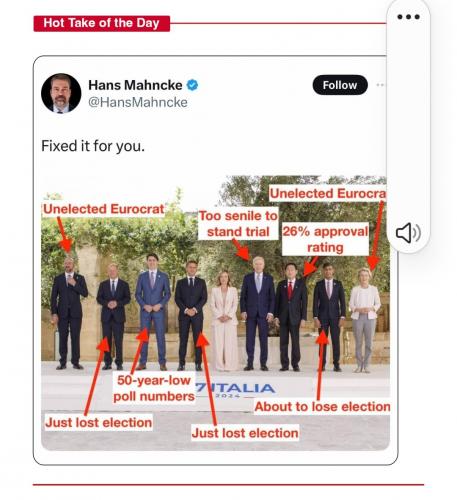Open the annotated G7 group photo
Image resolution: width=457 pixels, height=500 pixels.
[215, 313]
